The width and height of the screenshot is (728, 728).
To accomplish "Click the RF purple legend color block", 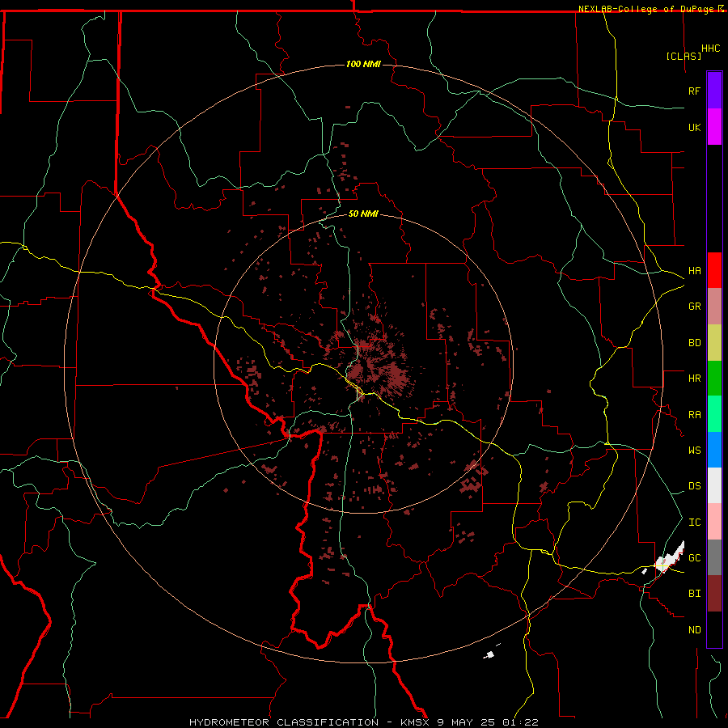I will 714,91.
